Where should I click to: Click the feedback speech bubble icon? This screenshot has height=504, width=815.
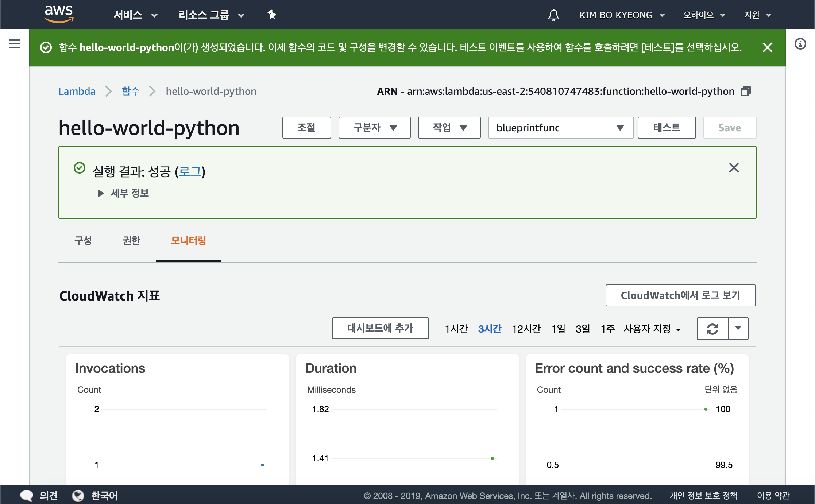point(27,496)
